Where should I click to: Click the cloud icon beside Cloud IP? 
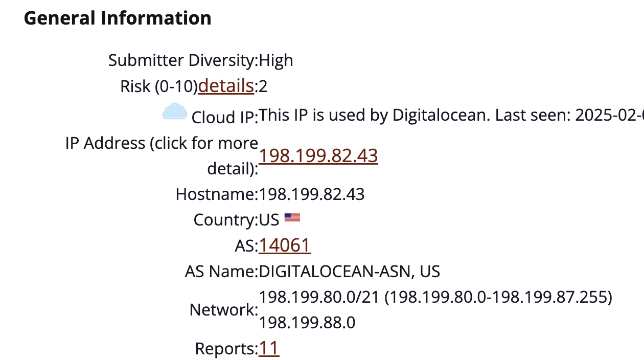pyautogui.click(x=174, y=111)
